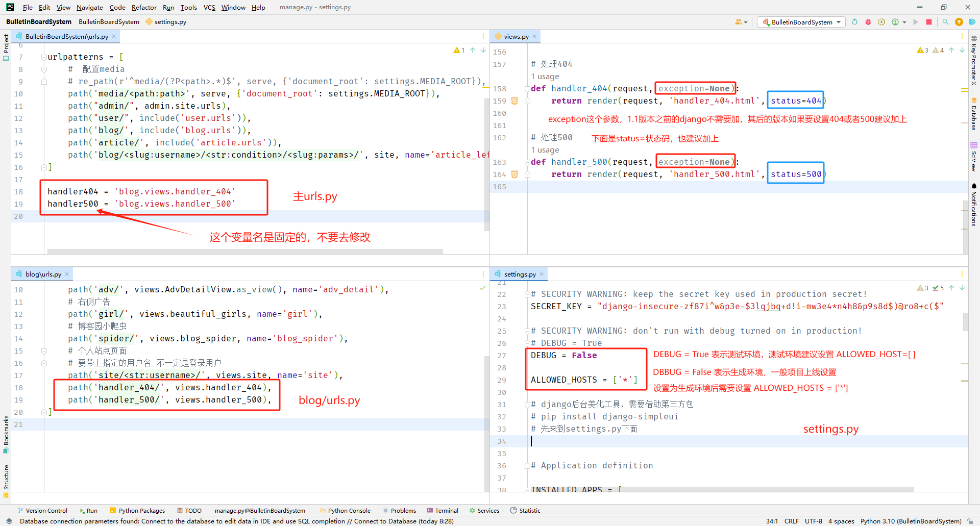Click the orange update arrow icon

959,22
